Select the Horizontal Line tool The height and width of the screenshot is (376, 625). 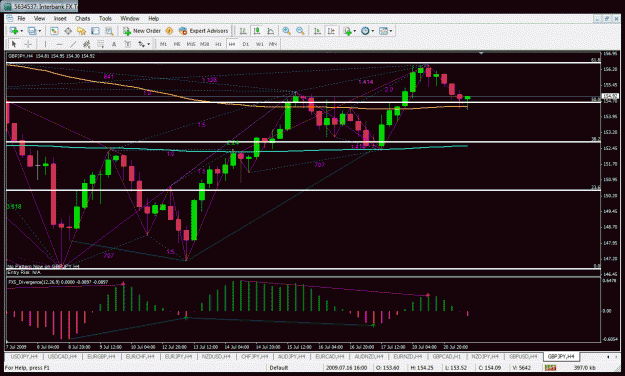pos(59,44)
